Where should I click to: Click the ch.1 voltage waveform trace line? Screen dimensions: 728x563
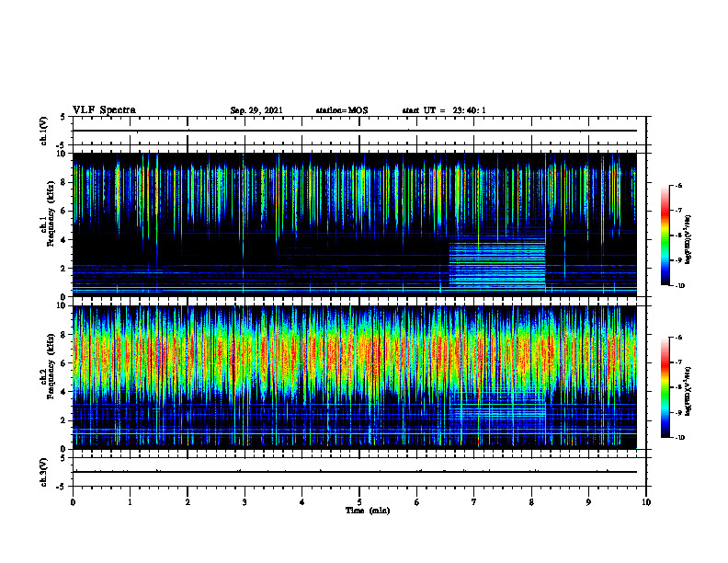[x=355, y=131]
